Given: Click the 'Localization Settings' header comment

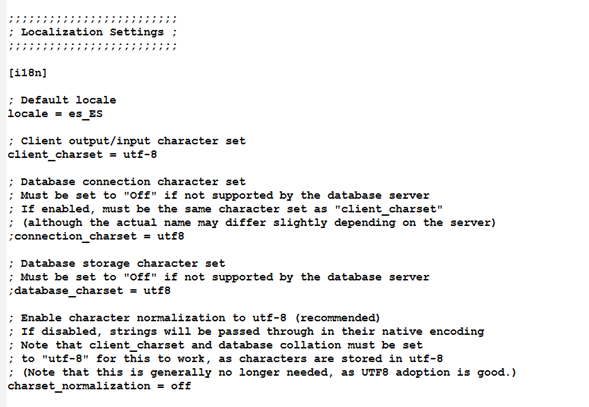Looking at the screenshot, I should point(92,32).
